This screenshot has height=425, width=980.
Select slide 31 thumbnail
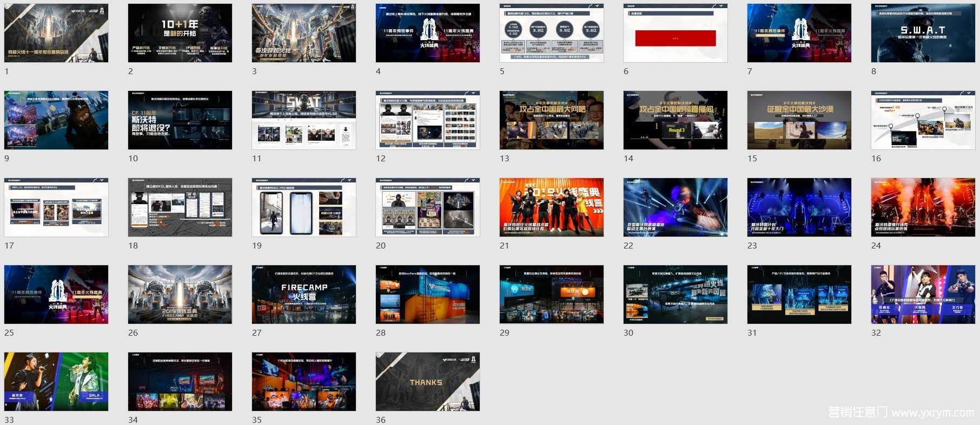point(799,295)
